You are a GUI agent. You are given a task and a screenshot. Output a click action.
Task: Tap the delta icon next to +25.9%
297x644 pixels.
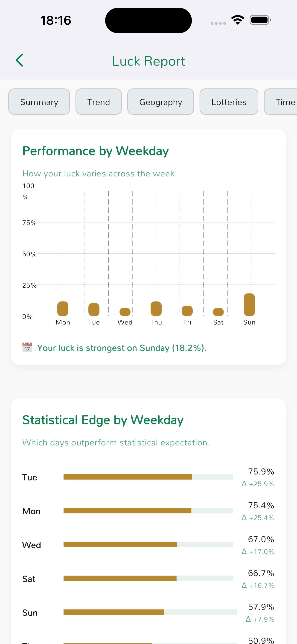tap(244, 484)
